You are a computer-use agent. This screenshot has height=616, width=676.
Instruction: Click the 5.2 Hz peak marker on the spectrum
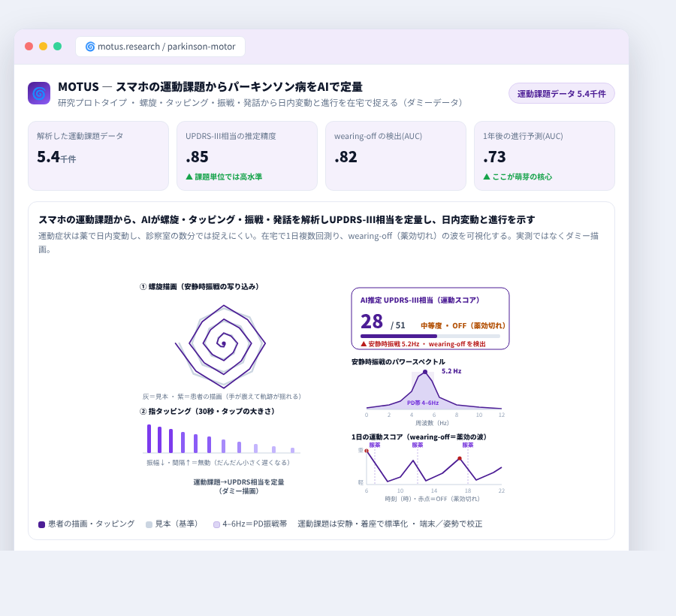coord(425,372)
